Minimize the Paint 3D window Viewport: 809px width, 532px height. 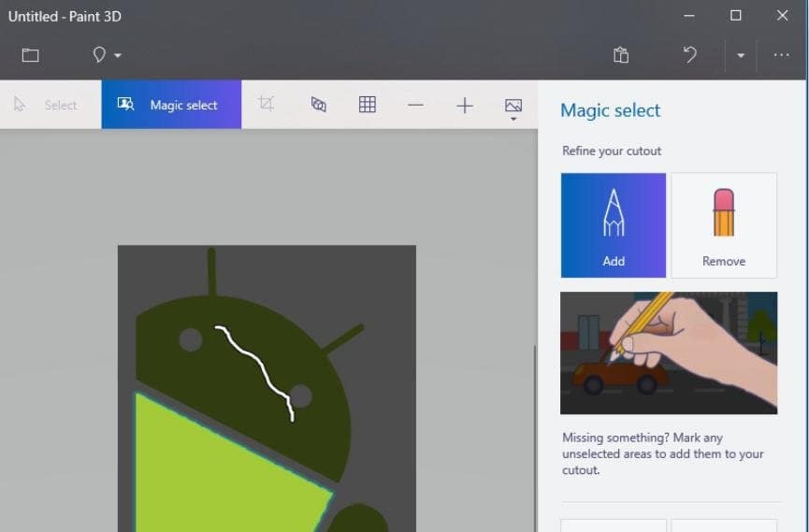tap(688, 16)
